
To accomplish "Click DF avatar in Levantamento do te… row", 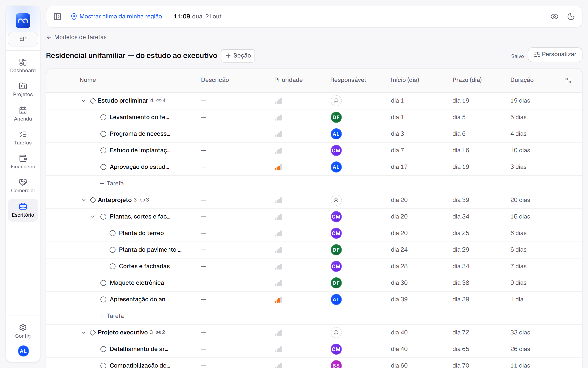I will [336, 117].
